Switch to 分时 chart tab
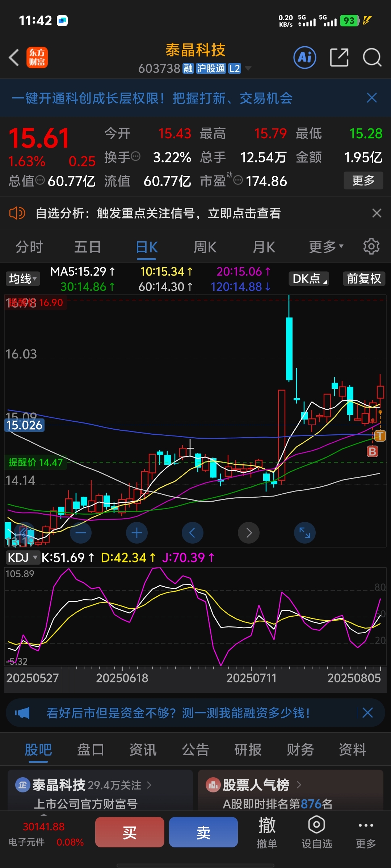391x868 pixels. (x=29, y=247)
